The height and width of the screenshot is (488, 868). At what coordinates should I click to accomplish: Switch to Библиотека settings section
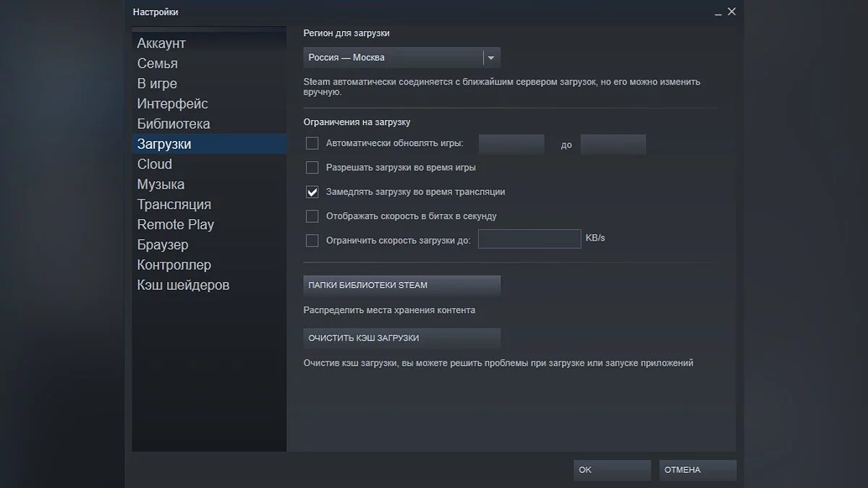(x=174, y=124)
